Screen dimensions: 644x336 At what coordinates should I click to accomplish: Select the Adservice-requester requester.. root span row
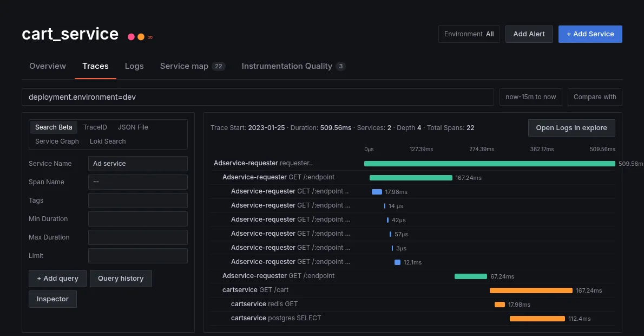tap(413, 163)
